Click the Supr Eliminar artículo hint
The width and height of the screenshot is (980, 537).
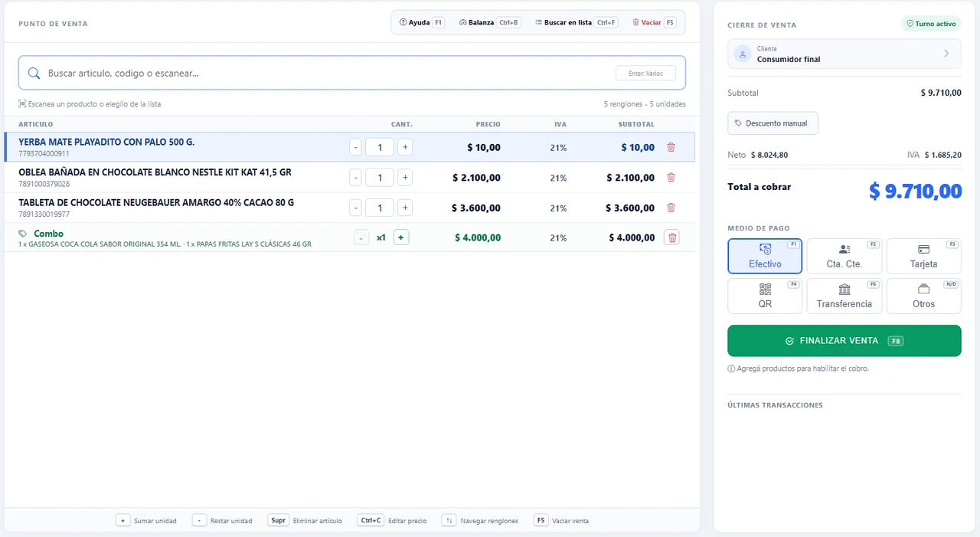pos(305,520)
